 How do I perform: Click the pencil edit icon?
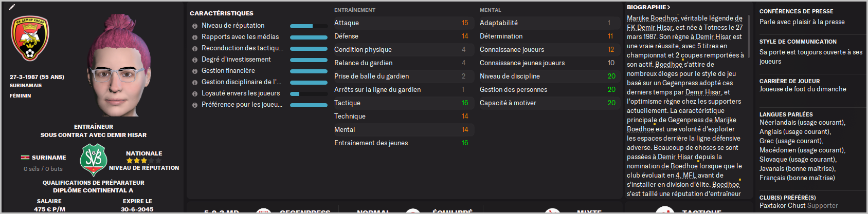click(x=12, y=7)
